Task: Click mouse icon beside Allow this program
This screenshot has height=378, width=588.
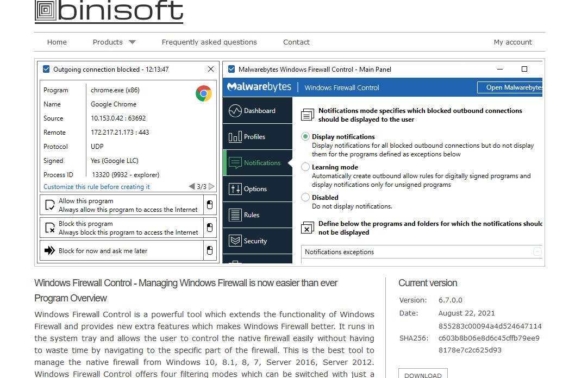Action: (x=210, y=205)
